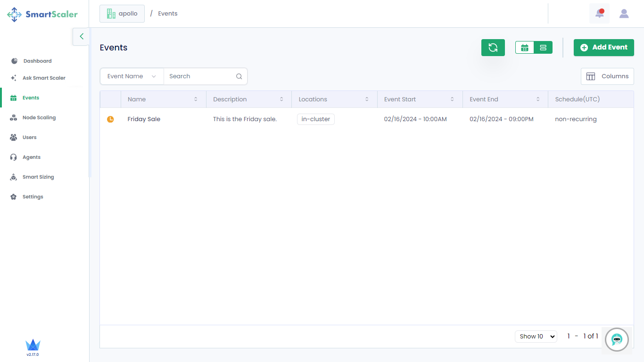Open the user profile icon
The image size is (644, 362).
(x=624, y=14)
